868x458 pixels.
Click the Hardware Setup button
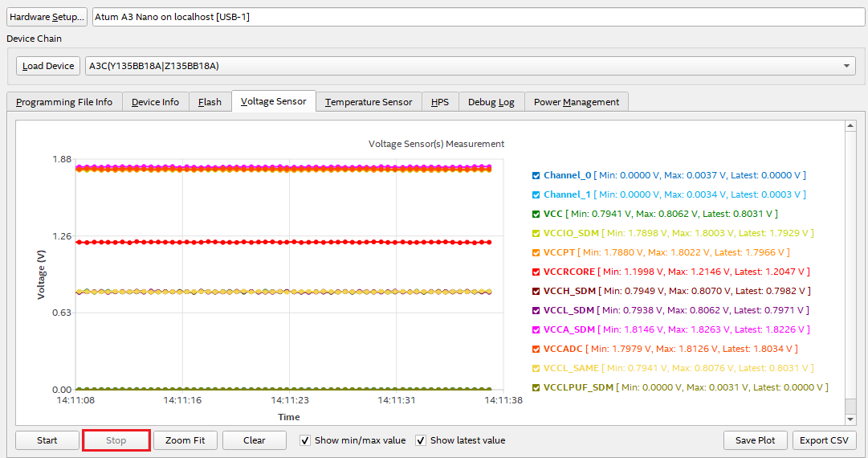(x=47, y=17)
